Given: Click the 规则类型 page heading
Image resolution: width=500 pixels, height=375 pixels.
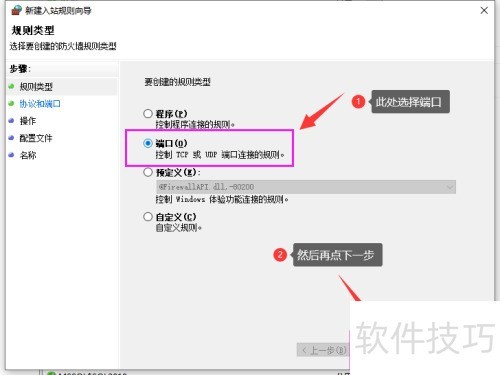Looking at the screenshot, I should (33, 30).
